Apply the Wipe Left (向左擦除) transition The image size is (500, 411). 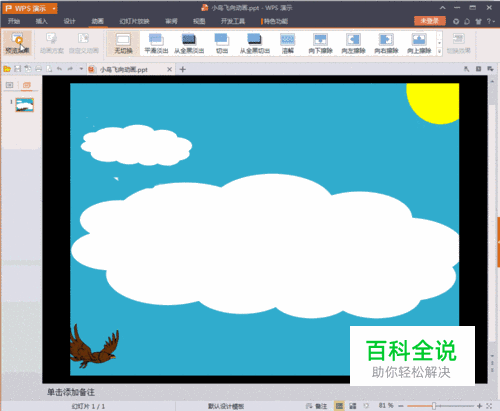point(353,43)
